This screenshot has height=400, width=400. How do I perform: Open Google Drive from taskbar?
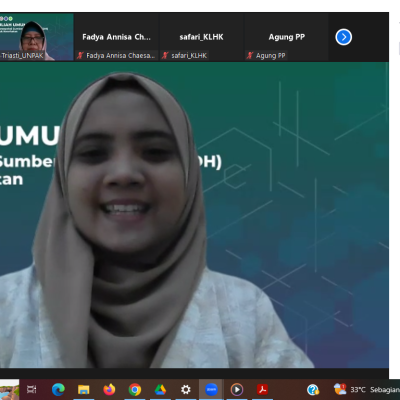point(160,389)
